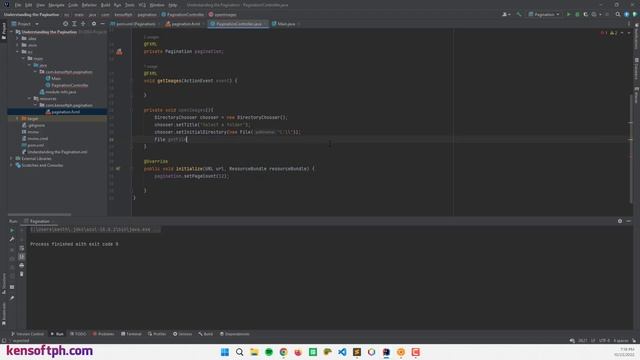Open the File menu

(x=18, y=5)
